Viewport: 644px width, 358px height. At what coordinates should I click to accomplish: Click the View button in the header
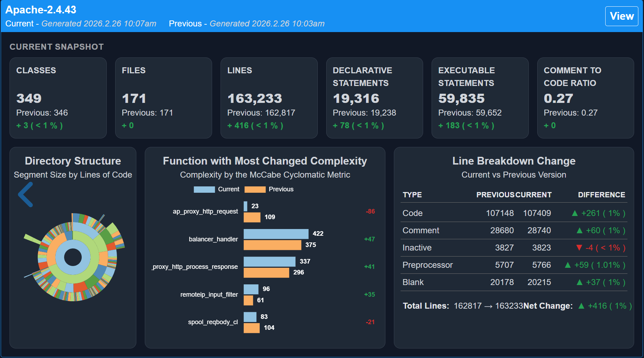(x=621, y=16)
